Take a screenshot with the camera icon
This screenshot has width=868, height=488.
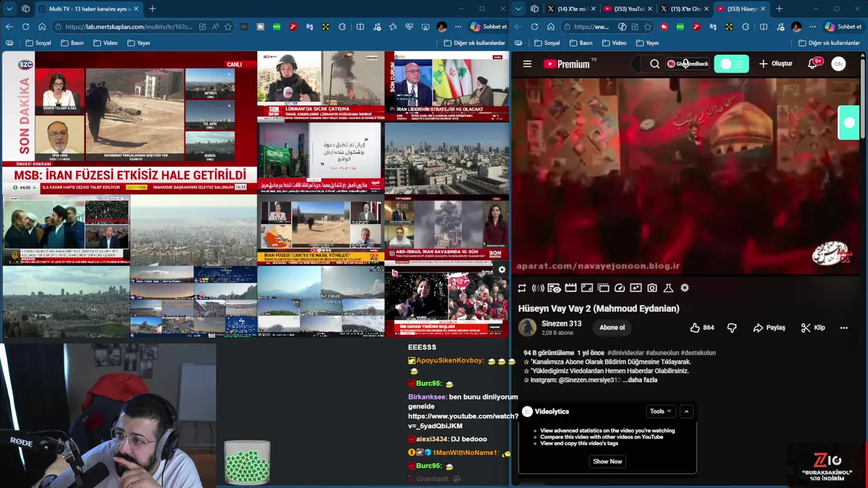[x=652, y=288]
